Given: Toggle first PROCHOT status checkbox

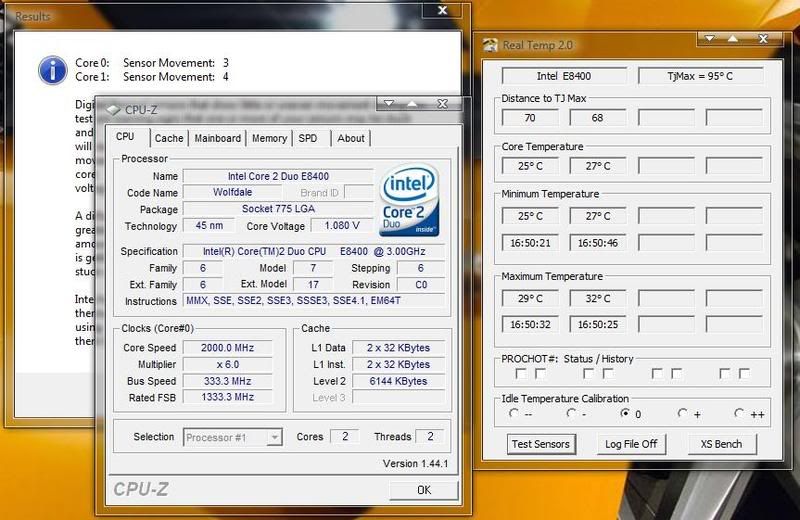Looking at the screenshot, I should point(521,374).
